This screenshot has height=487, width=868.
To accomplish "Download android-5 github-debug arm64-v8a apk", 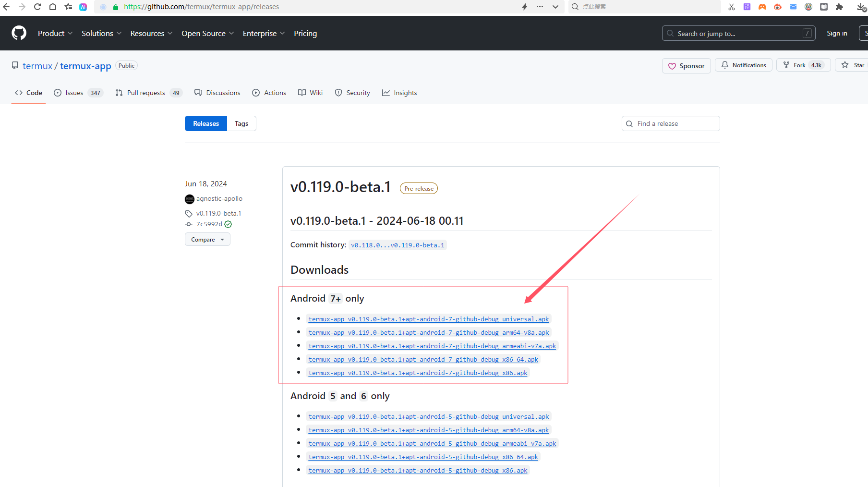I will click(429, 430).
